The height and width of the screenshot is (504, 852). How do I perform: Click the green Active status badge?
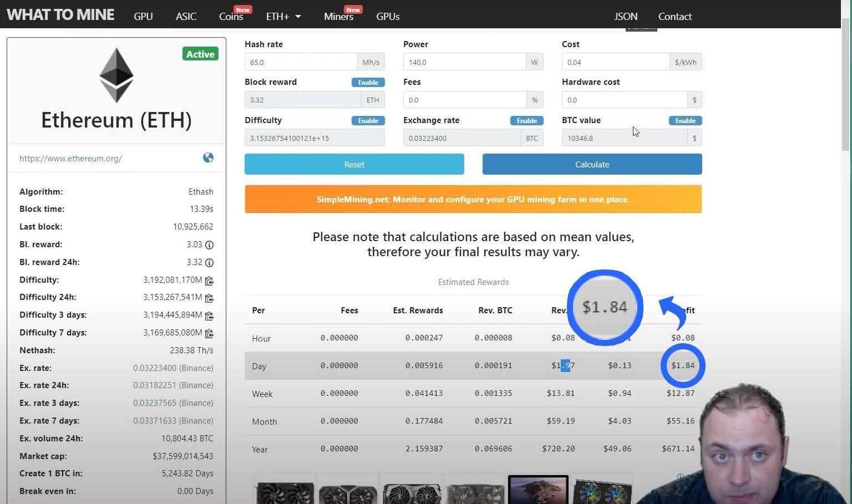tap(200, 54)
